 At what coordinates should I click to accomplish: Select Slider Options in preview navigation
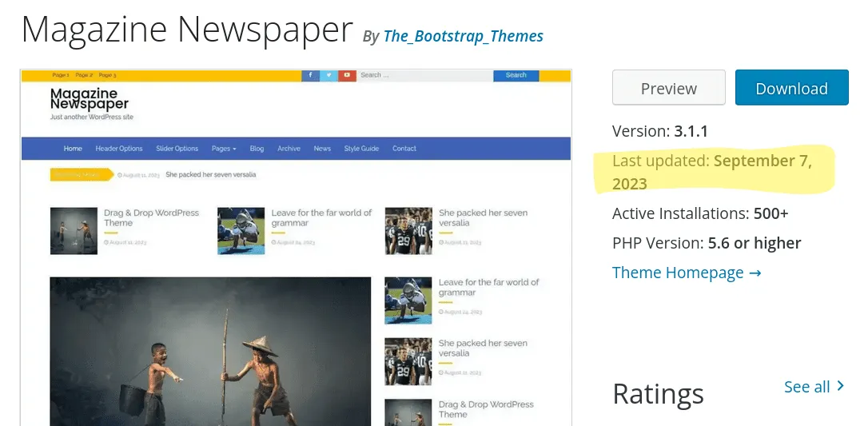pyautogui.click(x=177, y=149)
